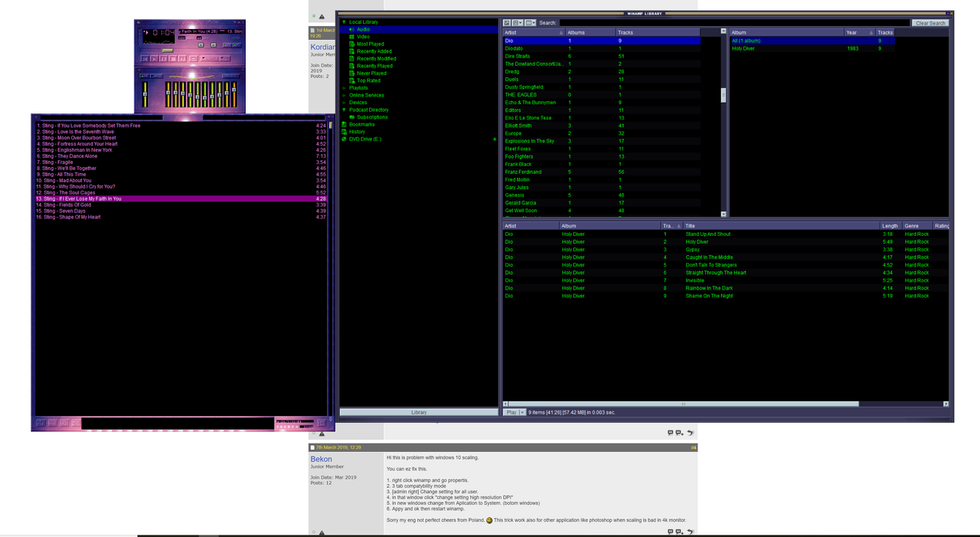Collapse the Podcast Directory tree node
The width and height of the screenshot is (980, 537).
tap(344, 110)
